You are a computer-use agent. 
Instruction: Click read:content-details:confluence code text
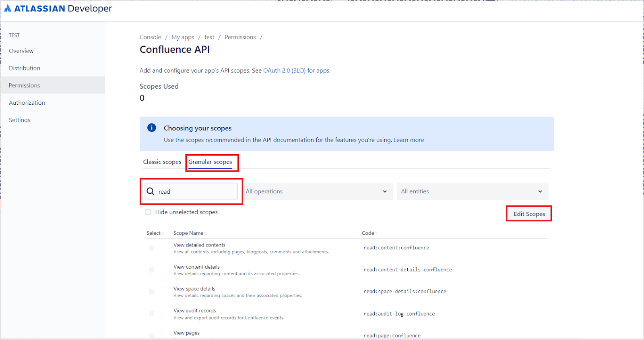pos(408,270)
